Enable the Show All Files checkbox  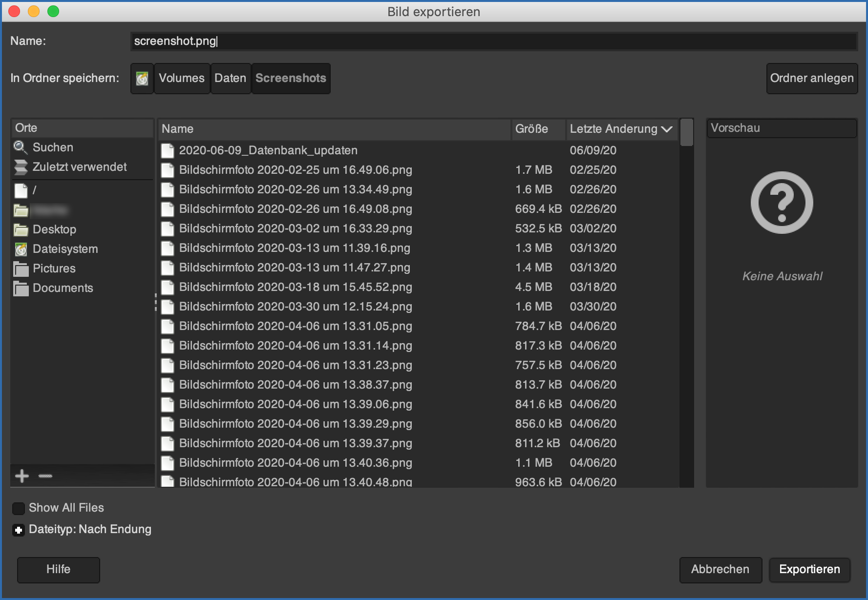(19, 508)
